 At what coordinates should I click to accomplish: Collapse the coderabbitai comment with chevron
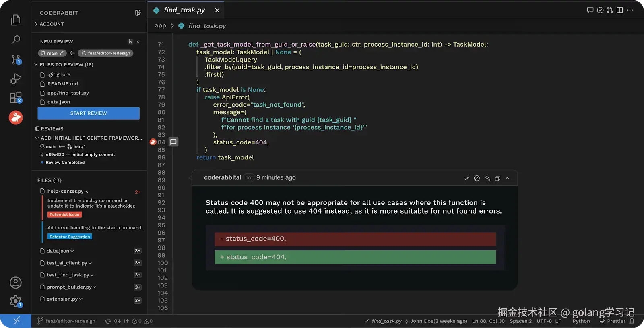[507, 178]
